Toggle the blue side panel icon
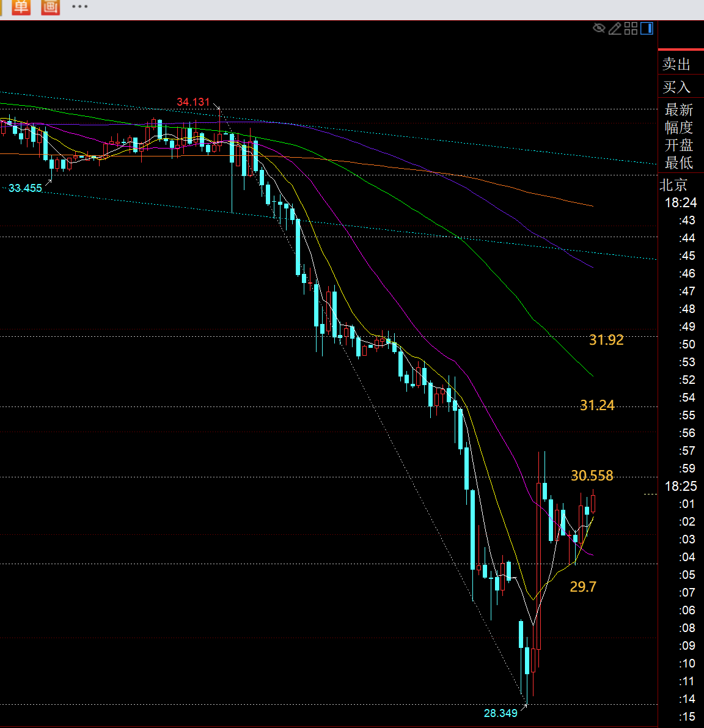The width and height of the screenshot is (704, 728). 647,28
